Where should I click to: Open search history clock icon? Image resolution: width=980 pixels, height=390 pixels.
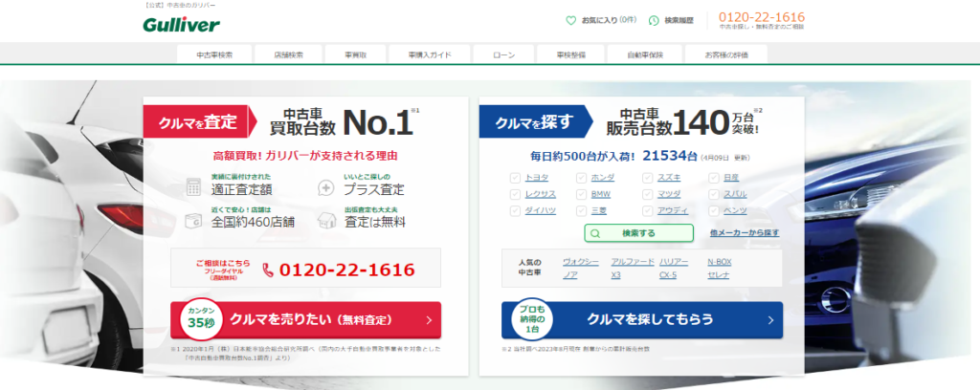[x=654, y=20]
